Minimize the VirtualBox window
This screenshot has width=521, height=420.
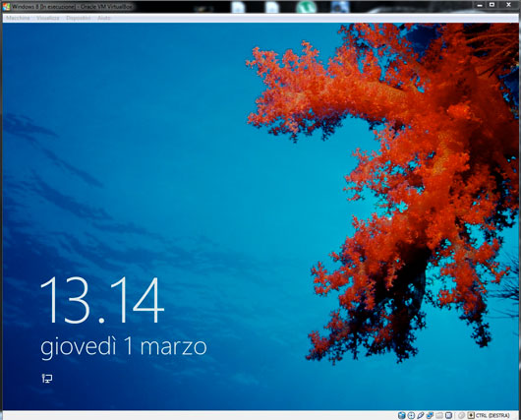tap(480, 5)
